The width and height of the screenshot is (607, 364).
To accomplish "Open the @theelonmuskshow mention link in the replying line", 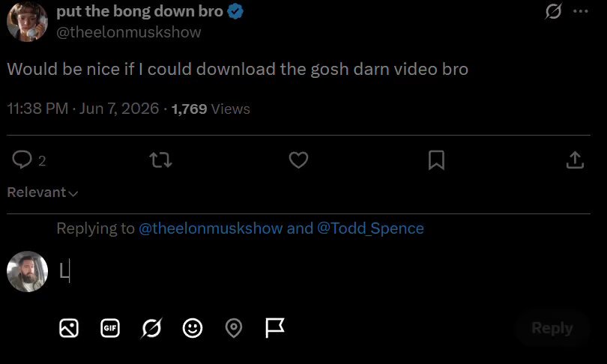I will pos(211,228).
